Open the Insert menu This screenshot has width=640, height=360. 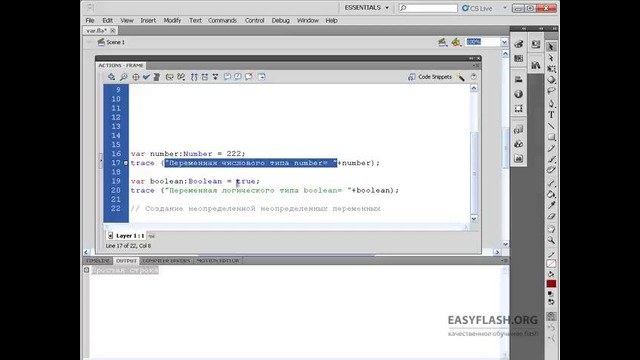pyautogui.click(x=148, y=20)
